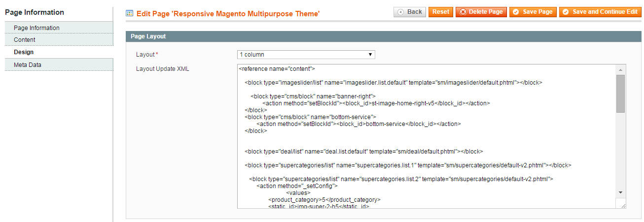Click the st-image-home-right-v5 action line

(x=376, y=103)
